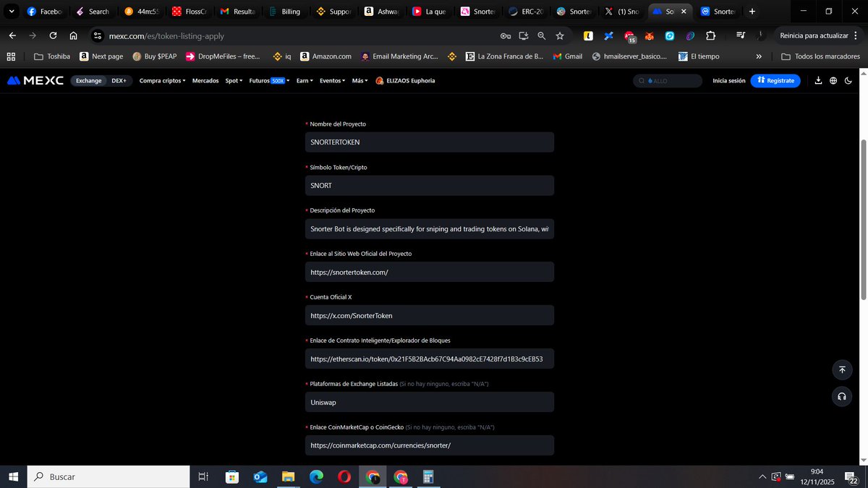This screenshot has height=488, width=868.
Task: Open the MEXC download app icon
Action: coord(818,81)
